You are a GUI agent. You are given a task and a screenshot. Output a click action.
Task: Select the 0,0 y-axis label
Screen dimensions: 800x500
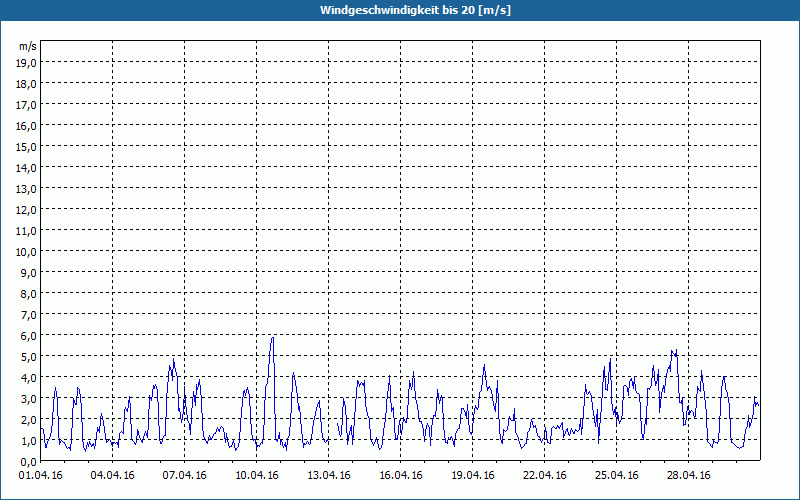tap(30, 462)
